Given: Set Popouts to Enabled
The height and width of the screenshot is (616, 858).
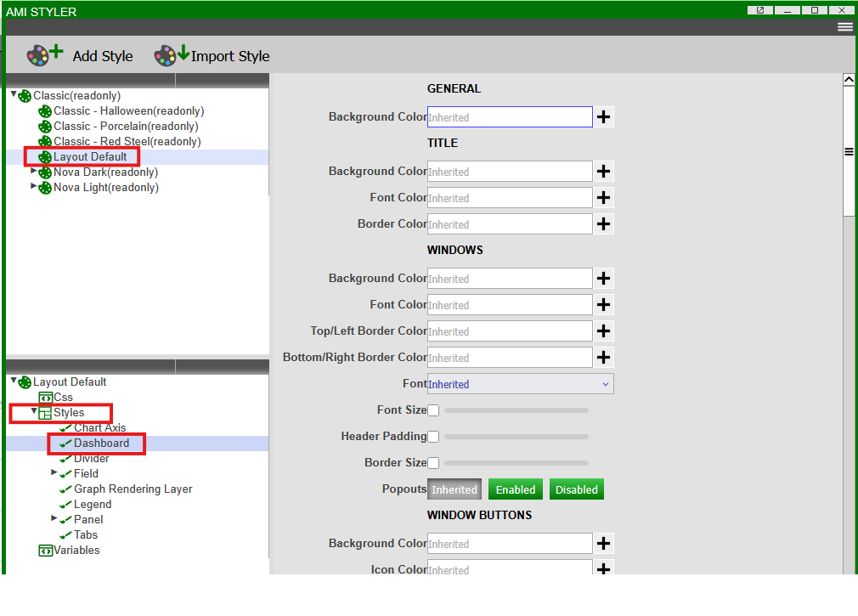Looking at the screenshot, I should pos(515,489).
